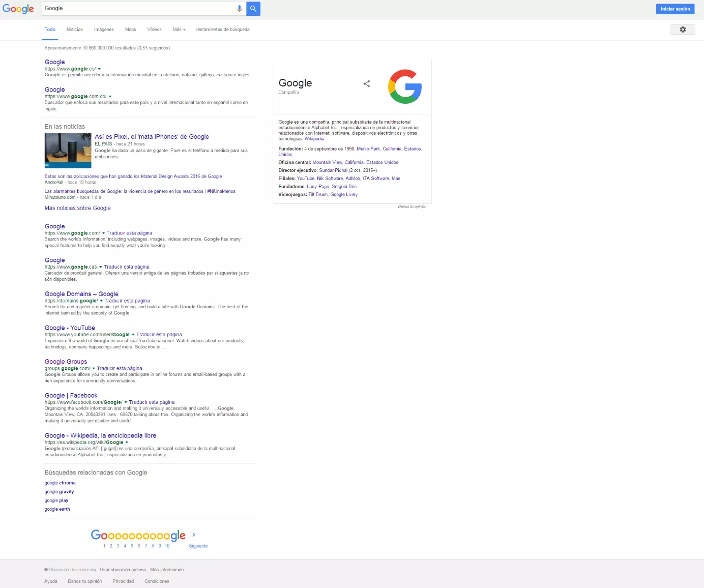Open Google Groups result
704x588 pixels.
[66, 362]
